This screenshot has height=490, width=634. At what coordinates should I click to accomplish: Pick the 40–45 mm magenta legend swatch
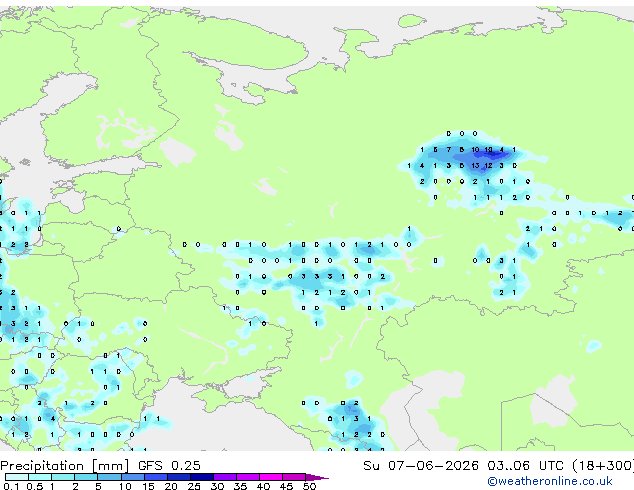click(271, 477)
